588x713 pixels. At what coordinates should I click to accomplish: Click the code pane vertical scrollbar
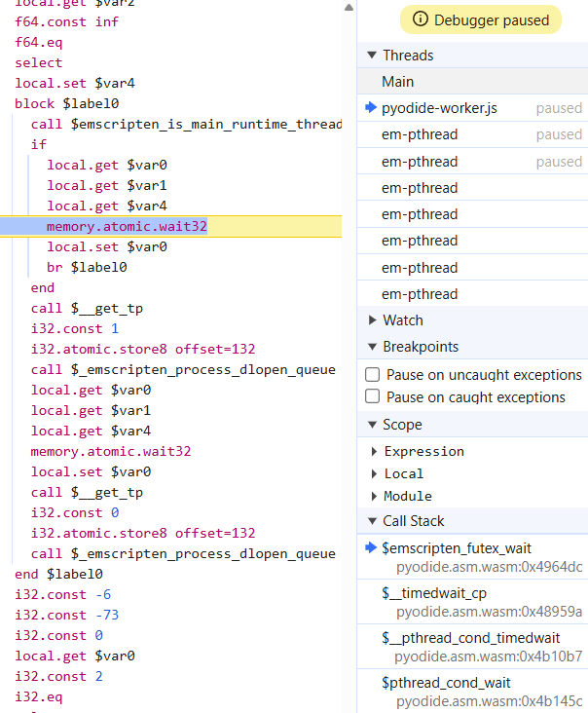(x=349, y=292)
